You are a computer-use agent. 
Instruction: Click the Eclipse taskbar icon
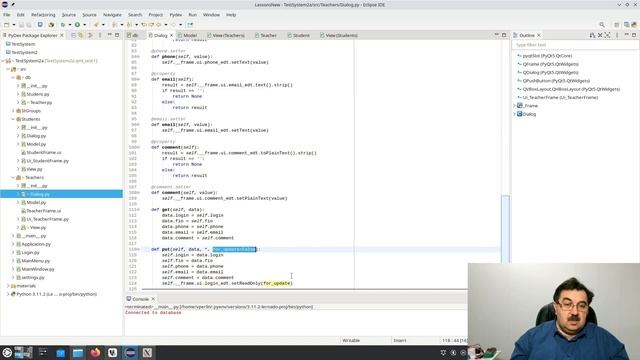pyautogui.click(x=130, y=353)
